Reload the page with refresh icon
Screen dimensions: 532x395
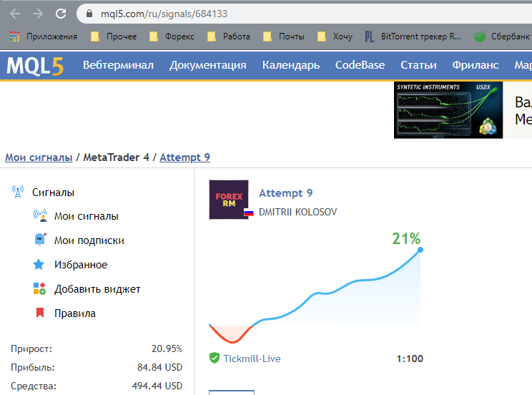61,14
